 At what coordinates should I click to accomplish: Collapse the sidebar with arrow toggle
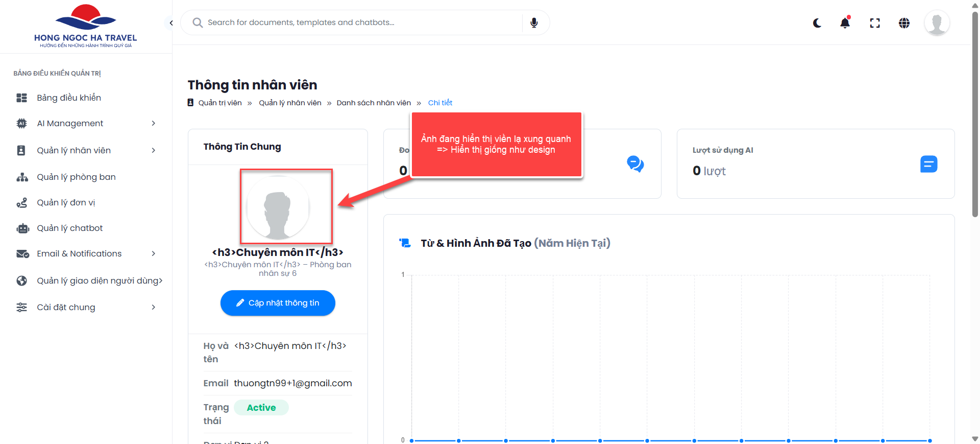[171, 23]
